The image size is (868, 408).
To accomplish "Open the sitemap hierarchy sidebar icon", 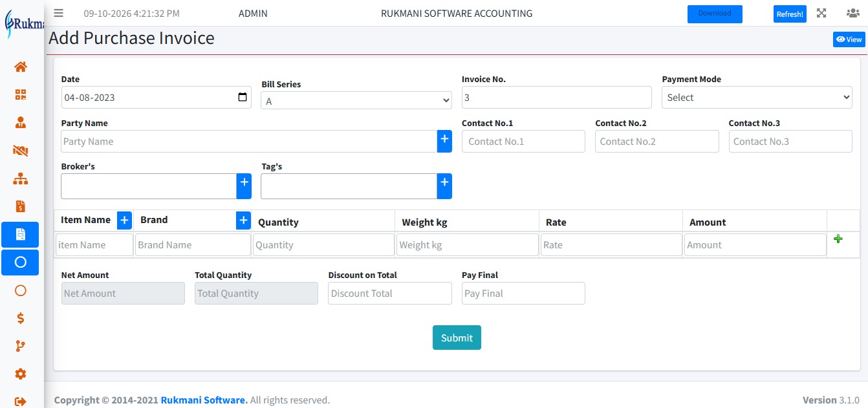I will tap(21, 178).
